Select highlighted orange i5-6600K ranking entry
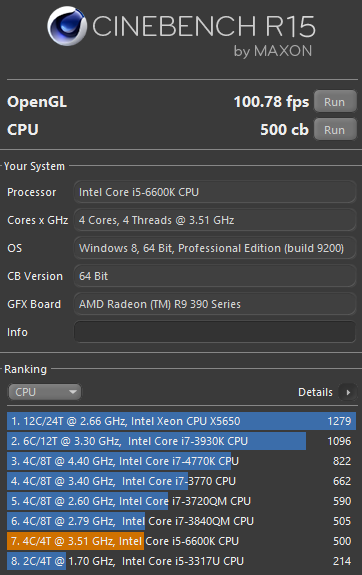362x575 pixels. tap(181, 541)
